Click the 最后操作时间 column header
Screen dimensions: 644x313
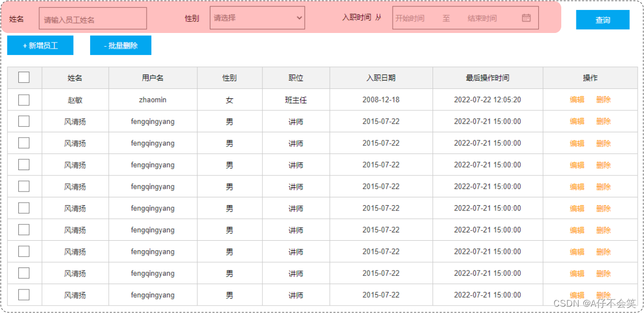(487, 77)
